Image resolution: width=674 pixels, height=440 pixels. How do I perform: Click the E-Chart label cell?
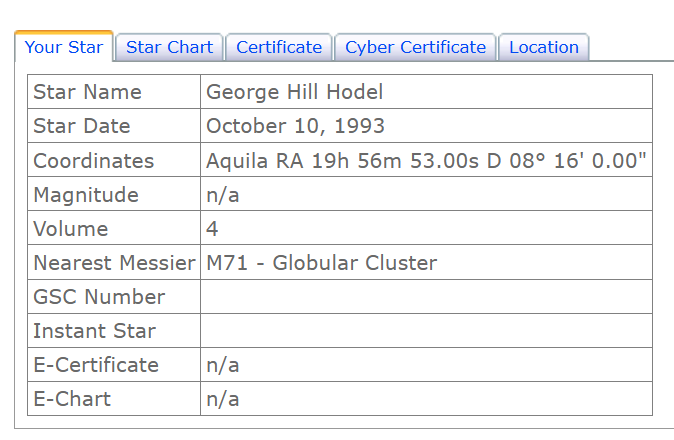[72, 399]
